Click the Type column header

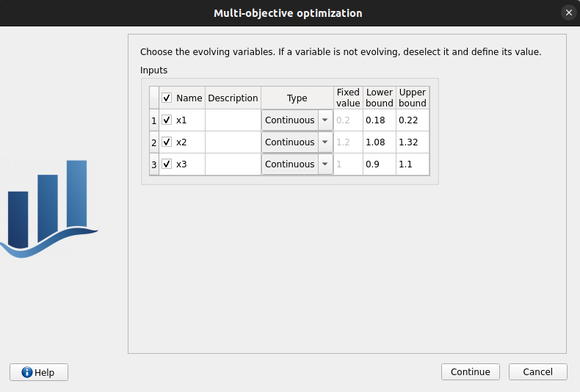pos(297,98)
